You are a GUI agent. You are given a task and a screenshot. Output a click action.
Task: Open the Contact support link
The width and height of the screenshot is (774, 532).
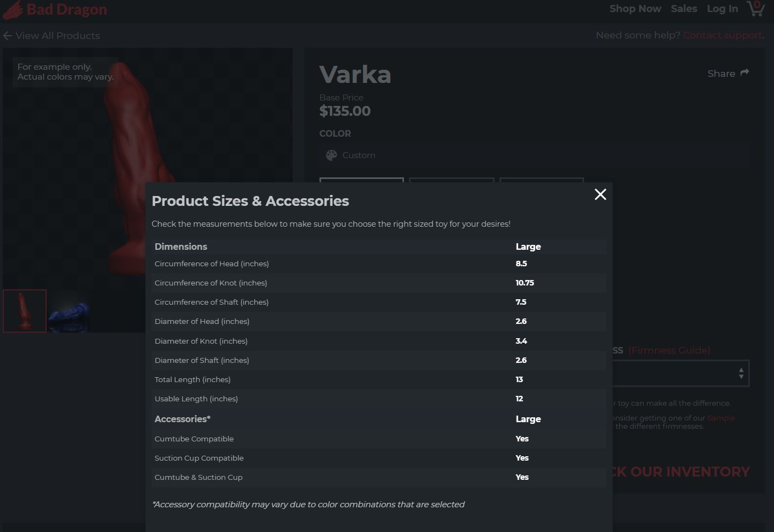(722, 35)
